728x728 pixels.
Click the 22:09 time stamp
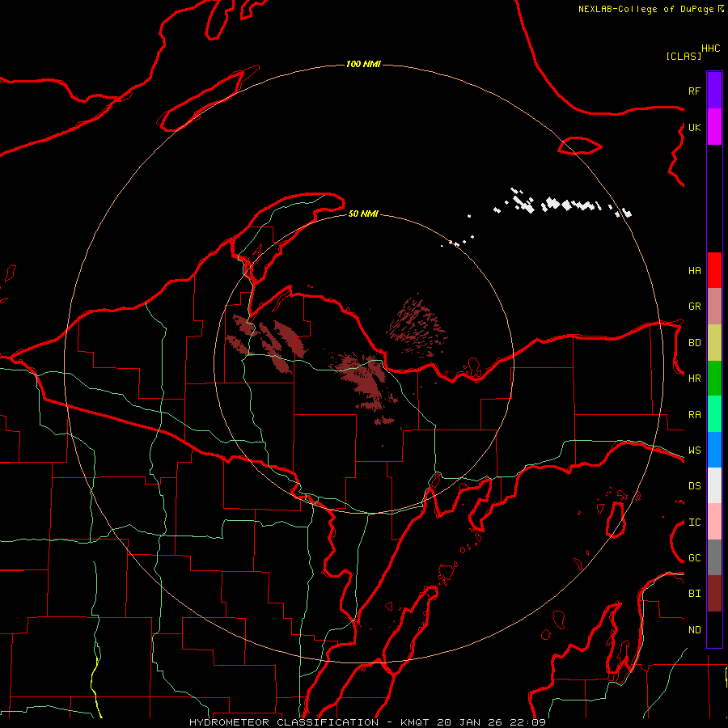coord(527,722)
